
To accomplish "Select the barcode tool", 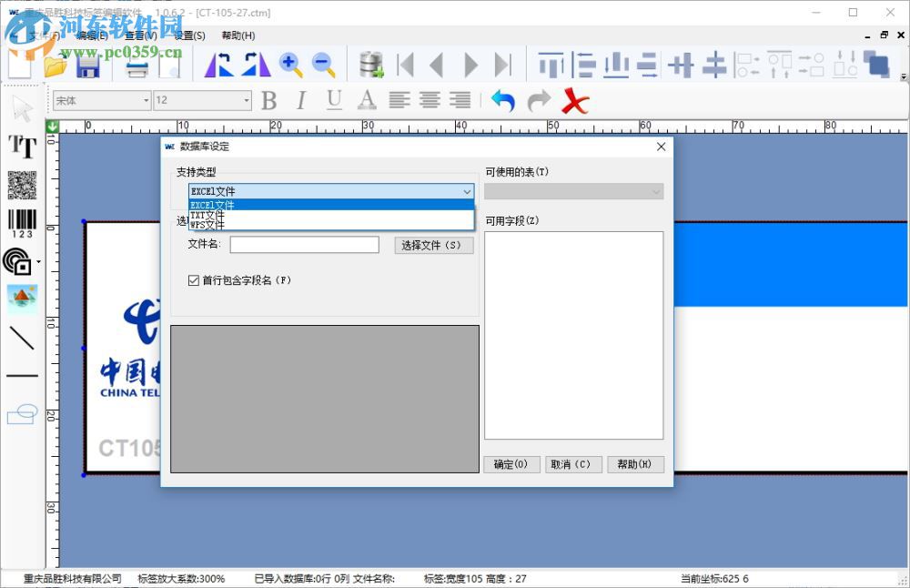I will (21, 221).
